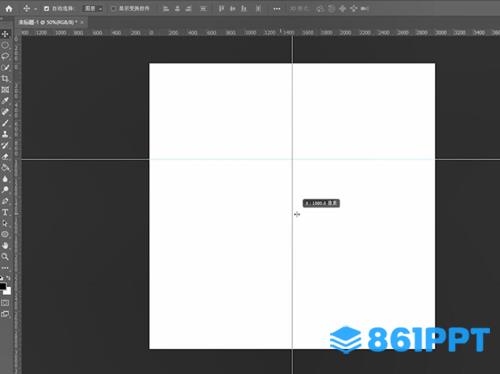Select the Brush tool

click(x=5, y=123)
